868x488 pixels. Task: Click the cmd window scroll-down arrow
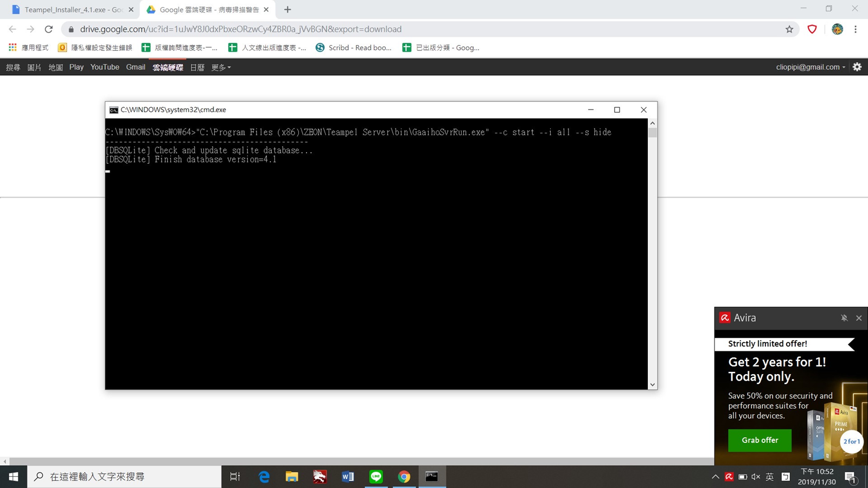(x=653, y=384)
